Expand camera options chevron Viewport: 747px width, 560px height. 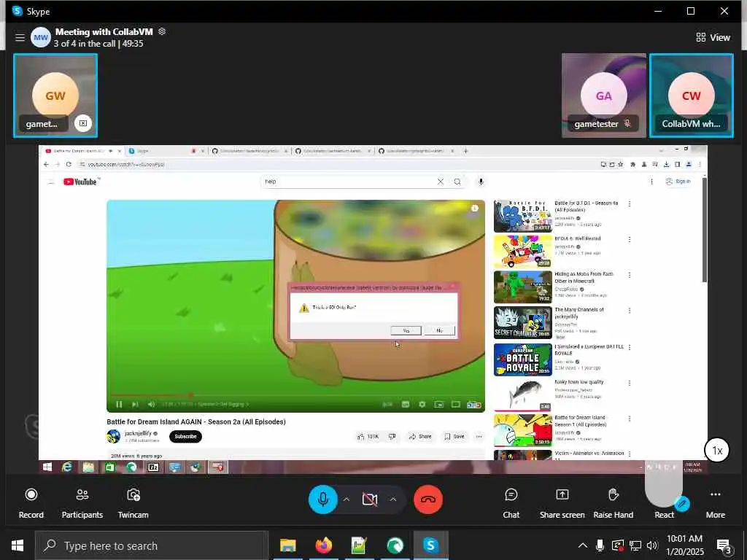393,499
